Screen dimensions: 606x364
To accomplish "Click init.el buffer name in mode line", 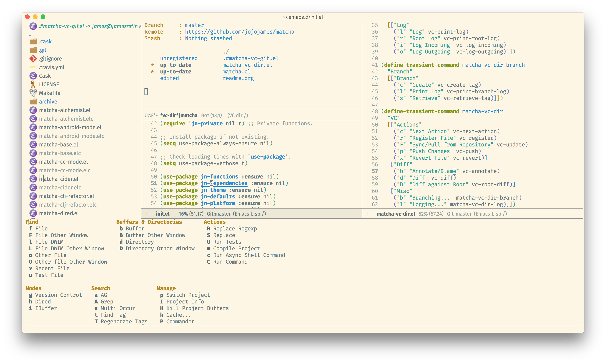I will (x=162, y=214).
